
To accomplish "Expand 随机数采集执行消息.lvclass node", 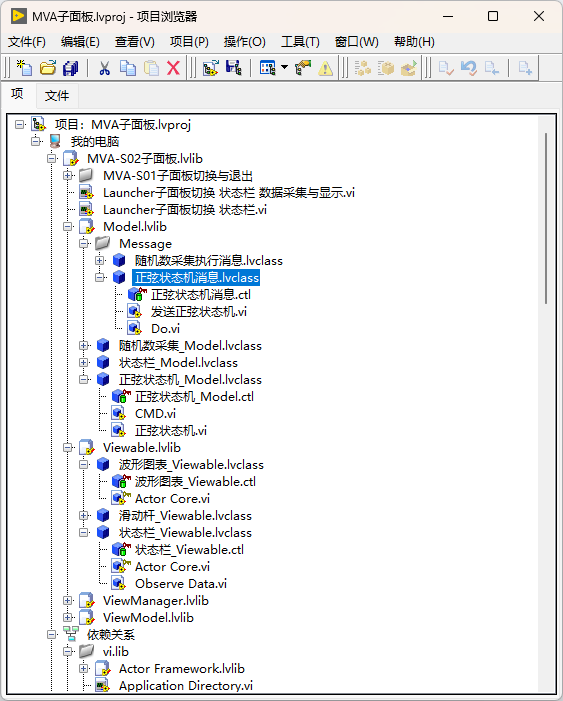I will tap(100, 260).
